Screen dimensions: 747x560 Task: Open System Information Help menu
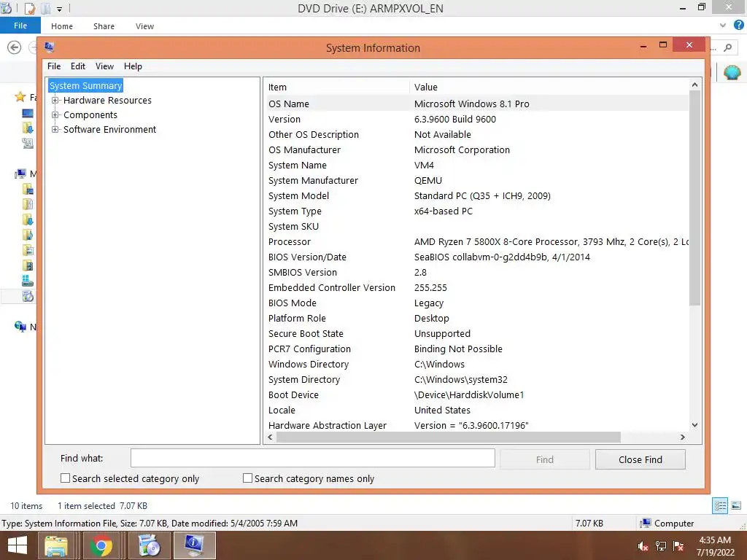pos(133,66)
